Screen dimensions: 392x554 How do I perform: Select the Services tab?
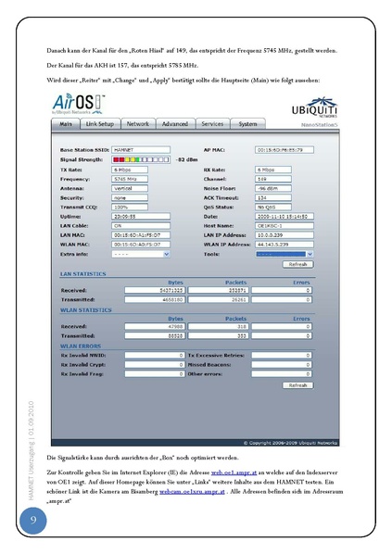[x=212, y=124]
